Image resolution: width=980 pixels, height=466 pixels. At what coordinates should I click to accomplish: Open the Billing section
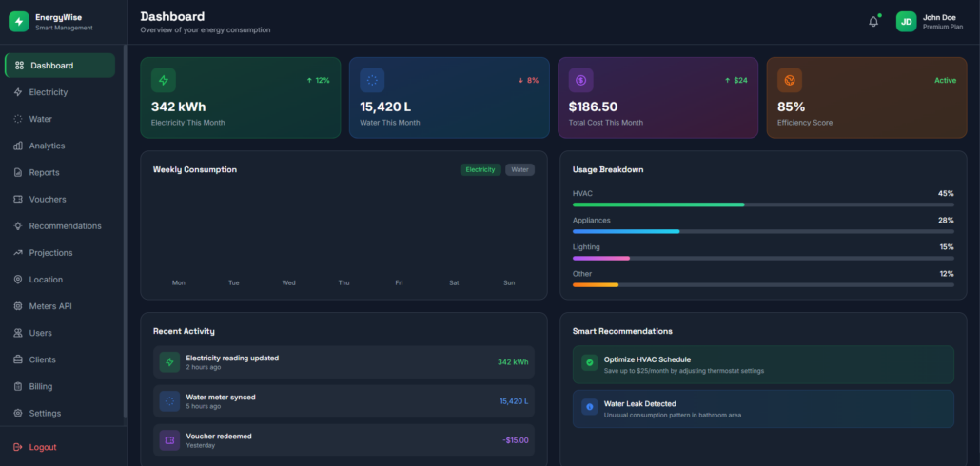pyautogui.click(x=60, y=387)
